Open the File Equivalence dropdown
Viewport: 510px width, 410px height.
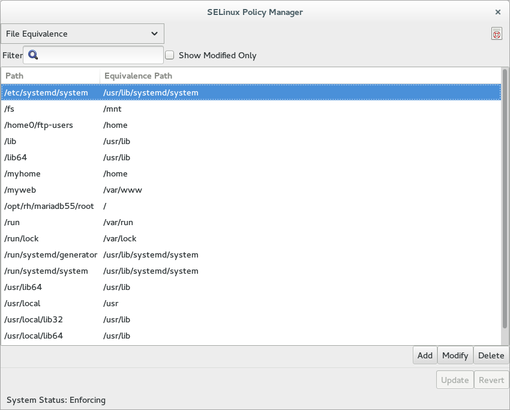tap(82, 34)
